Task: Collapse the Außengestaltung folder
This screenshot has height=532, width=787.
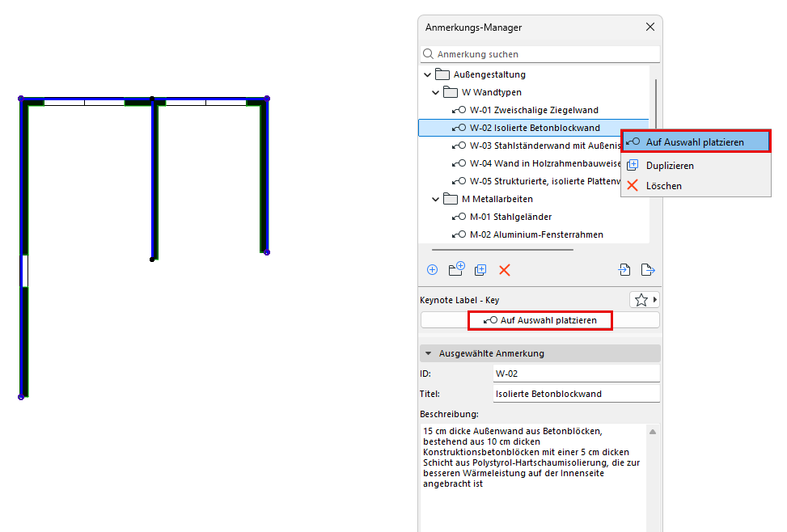Action: (428, 74)
